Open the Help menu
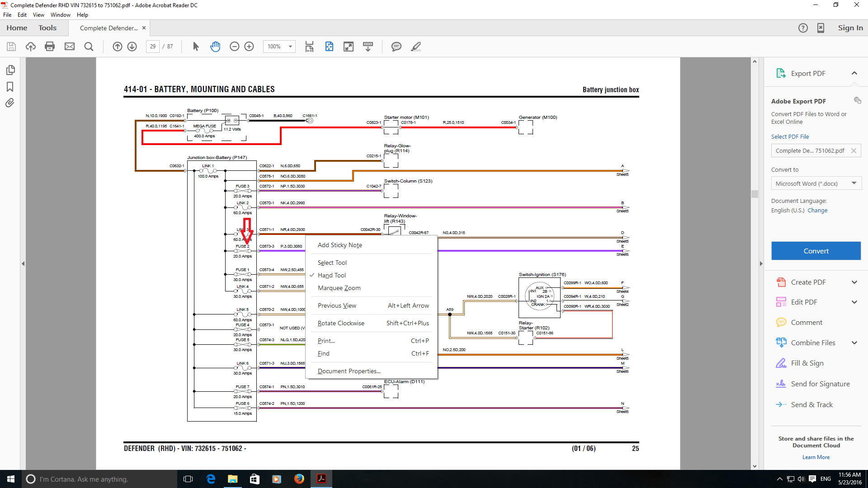Screen dimensions: 868x488 (82, 15)
